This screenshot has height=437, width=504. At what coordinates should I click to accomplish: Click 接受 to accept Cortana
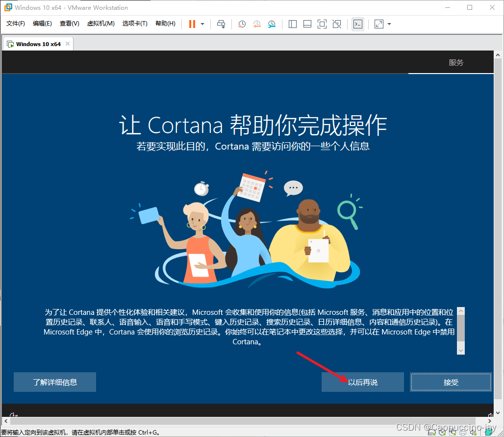tap(451, 382)
